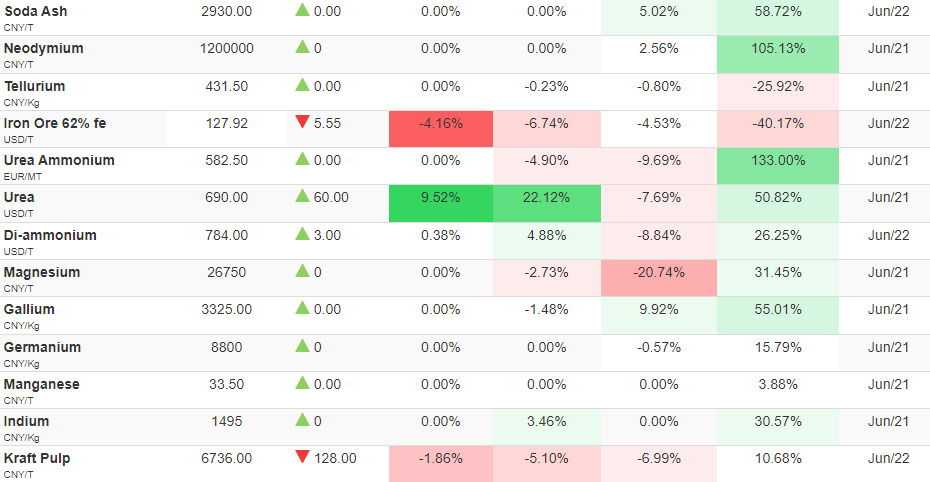930x482 pixels.
Task: Open the Urea Ammonium link
Action: click(x=59, y=161)
